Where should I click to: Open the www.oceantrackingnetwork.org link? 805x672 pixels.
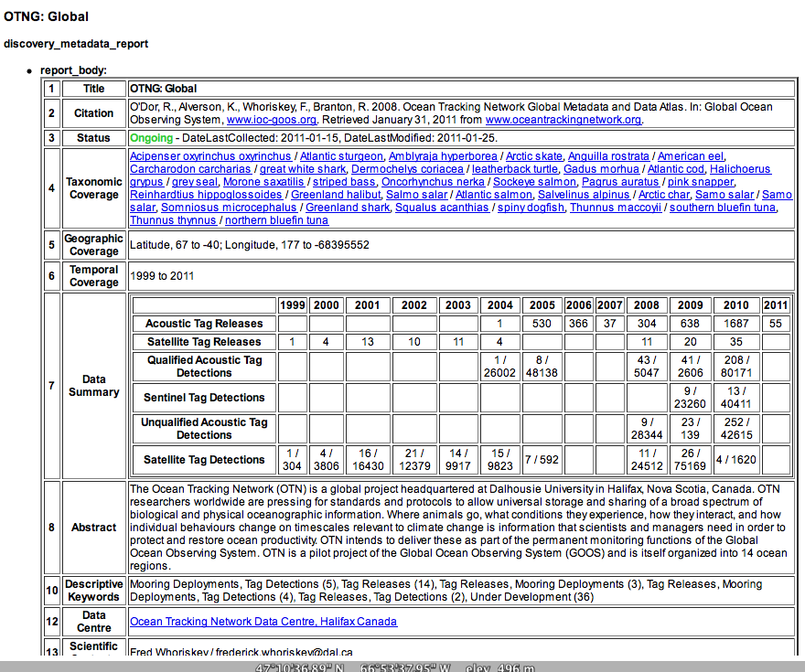coord(563,120)
